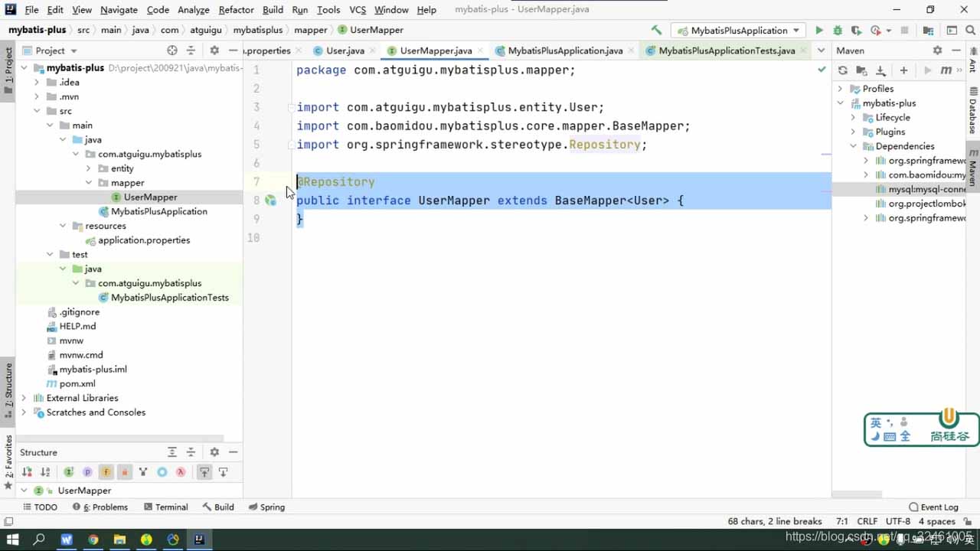Open IntelliJ IDEA taskbar icon

coord(199,540)
